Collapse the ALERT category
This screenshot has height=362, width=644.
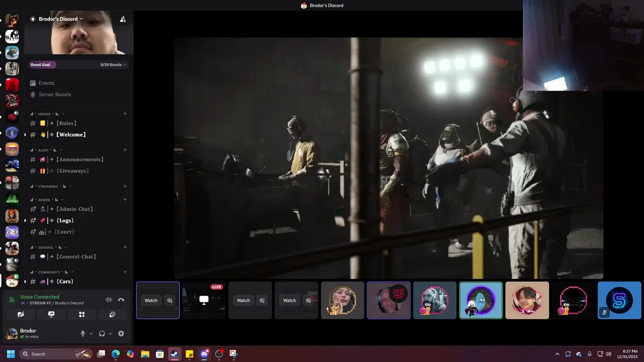click(46, 150)
